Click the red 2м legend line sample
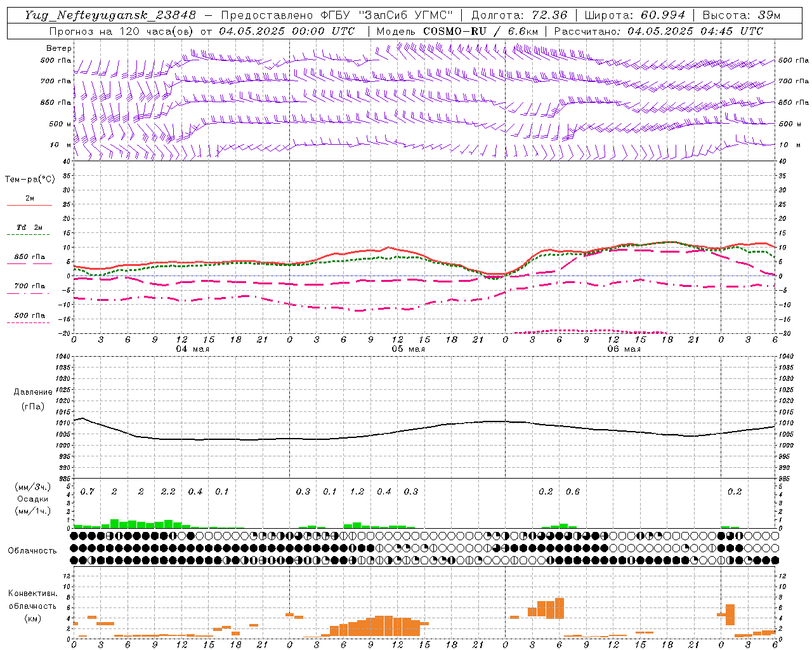Screen dimensions: 812x650 29,206
